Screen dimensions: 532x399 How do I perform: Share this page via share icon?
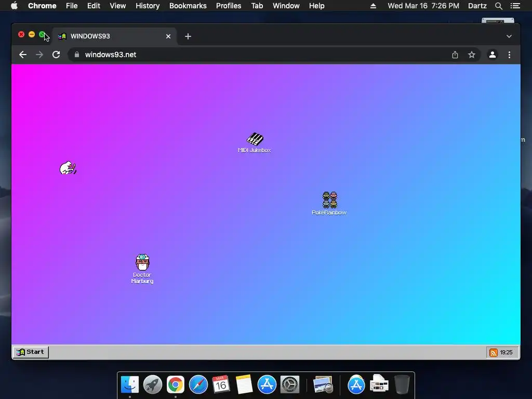click(x=455, y=55)
